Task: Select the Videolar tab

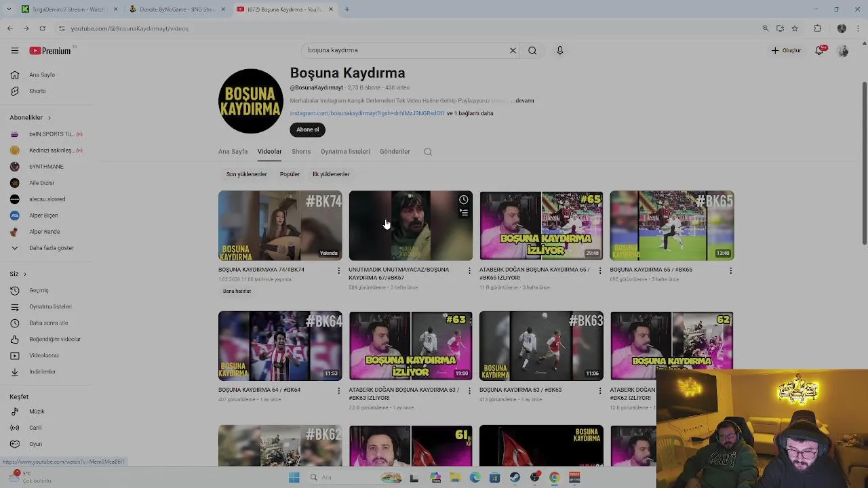Action: coord(269,151)
